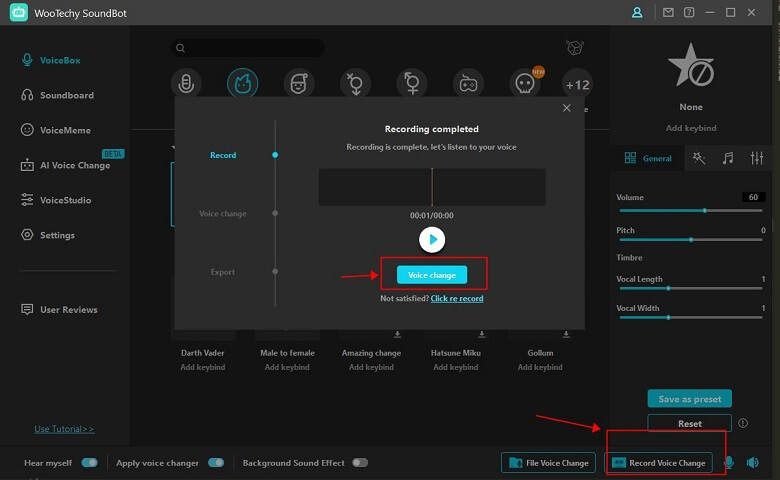Mute the microphone icon in bottom bar
Screen dimensions: 780x480
tap(729, 463)
